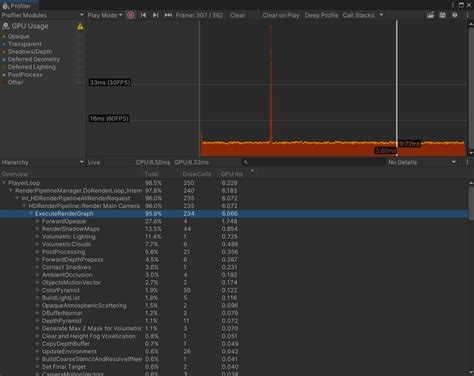Expand the PostProcessing row
The width and height of the screenshot is (474, 376).
[37, 252]
